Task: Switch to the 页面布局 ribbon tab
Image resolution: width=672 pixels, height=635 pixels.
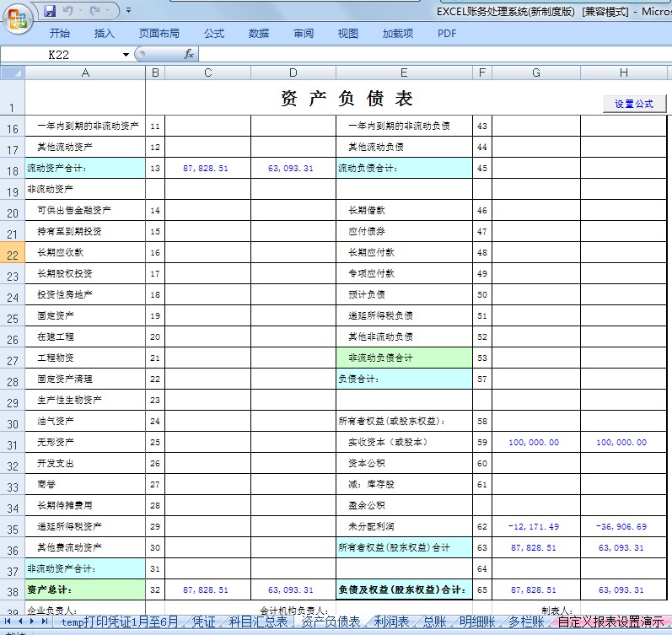Action: [x=159, y=34]
